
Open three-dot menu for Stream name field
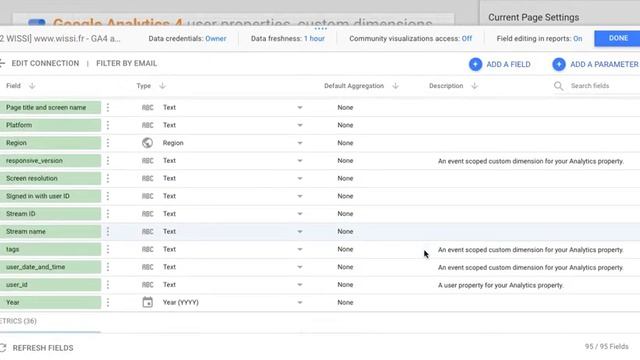(x=108, y=231)
